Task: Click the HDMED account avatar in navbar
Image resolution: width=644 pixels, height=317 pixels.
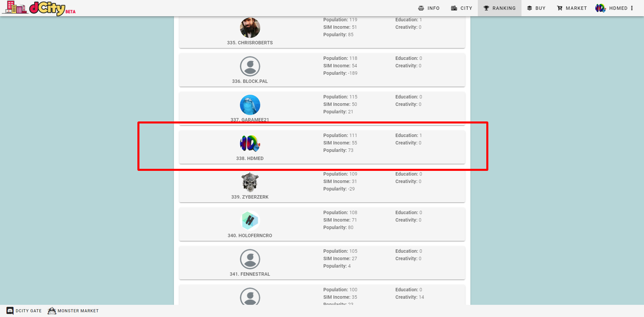Action: tap(601, 8)
